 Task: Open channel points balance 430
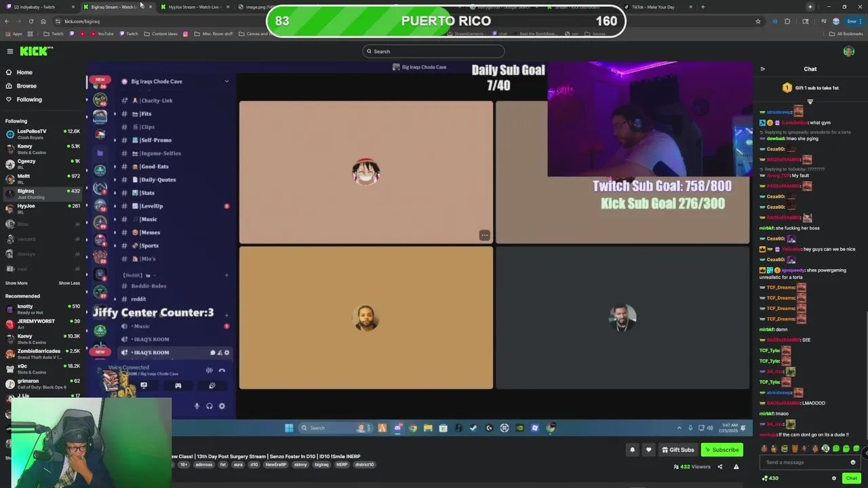tap(770, 479)
